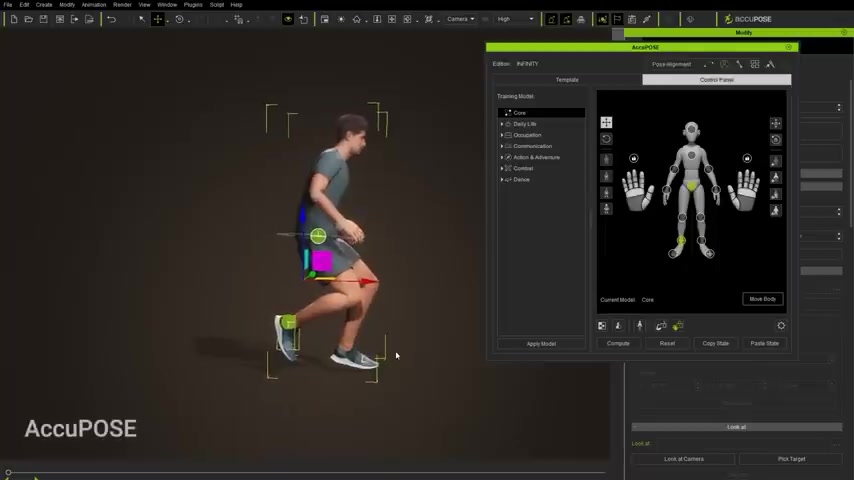
Task: Expand the Communication category
Action: [x=502, y=146]
